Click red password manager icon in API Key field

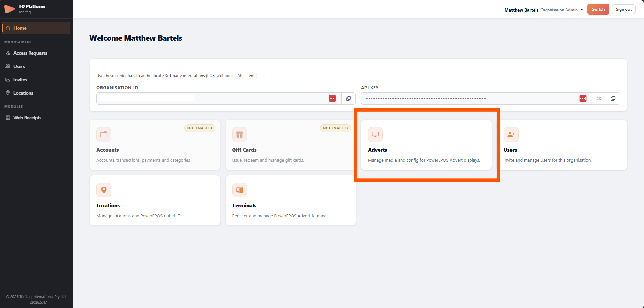(583, 98)
